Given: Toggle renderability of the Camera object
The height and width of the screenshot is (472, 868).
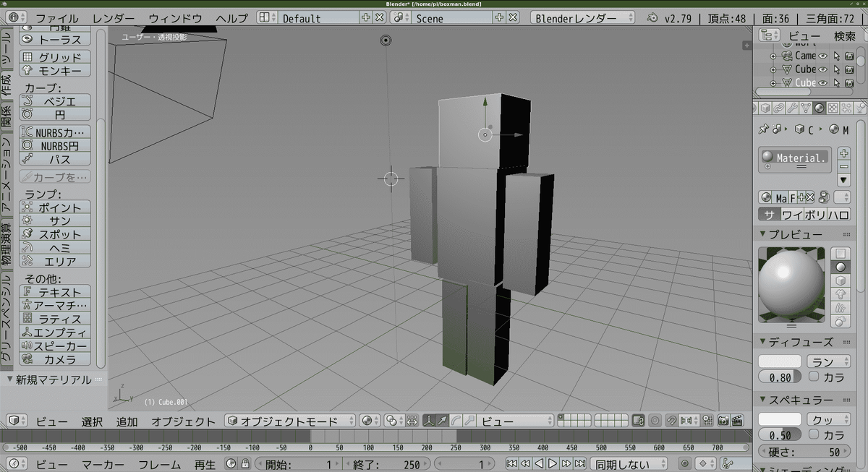Looking at the screenshot, I should [x=849, y=56].
